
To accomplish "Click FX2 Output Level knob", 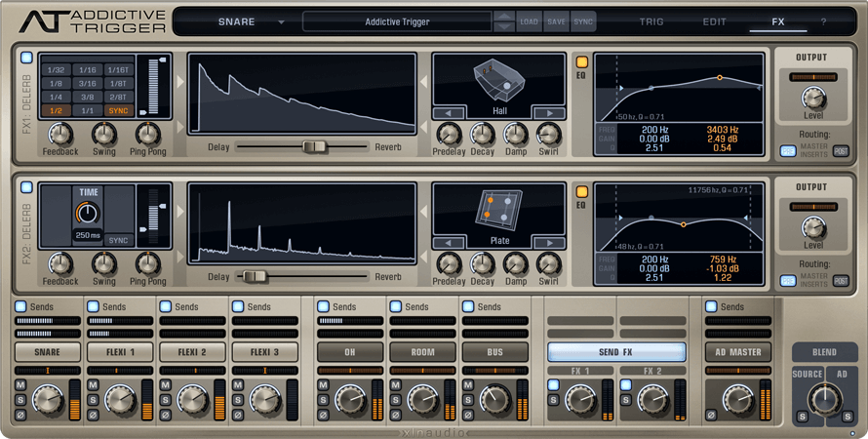I will [813, 228].
